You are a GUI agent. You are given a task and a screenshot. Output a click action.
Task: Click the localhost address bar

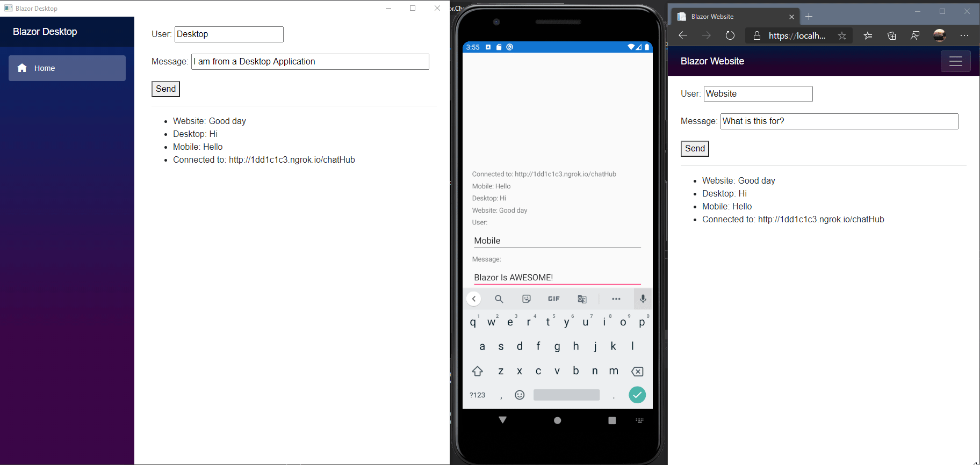797,36
